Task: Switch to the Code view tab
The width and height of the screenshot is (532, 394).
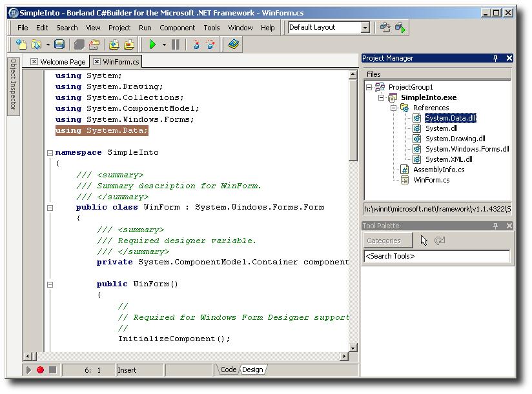Action: (228, 369)
